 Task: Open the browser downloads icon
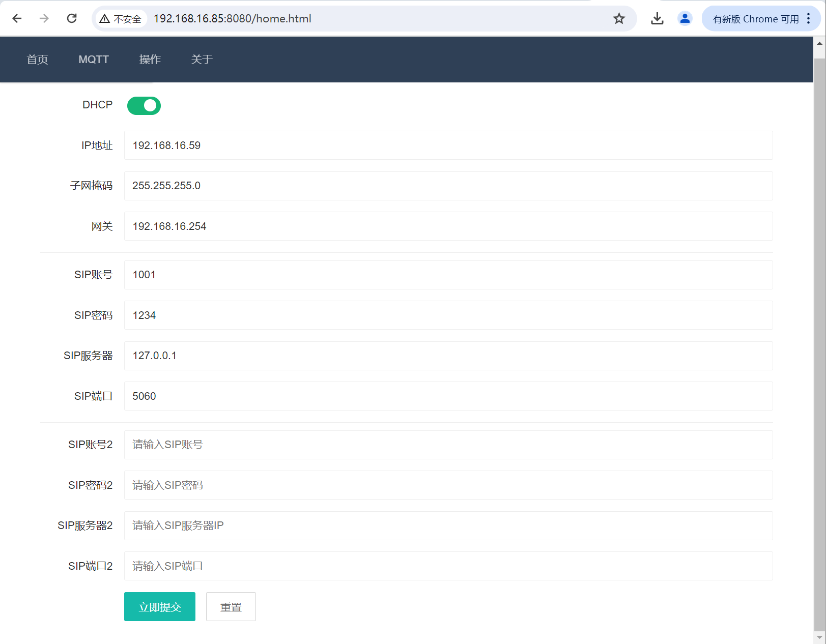[x=657, y=19]
